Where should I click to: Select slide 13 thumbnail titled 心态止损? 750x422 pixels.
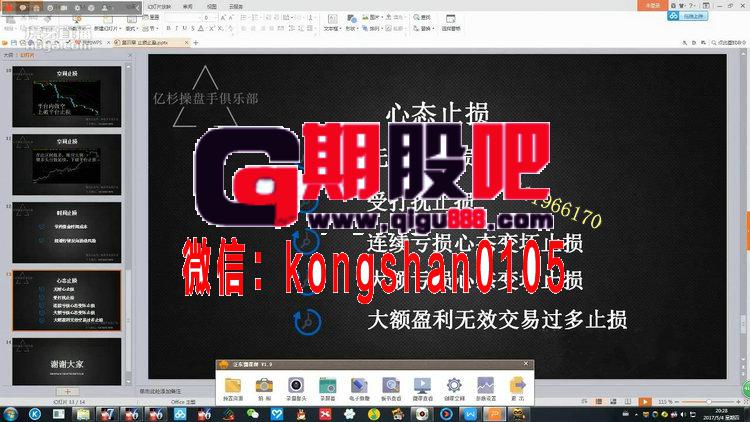coord(67,300)
